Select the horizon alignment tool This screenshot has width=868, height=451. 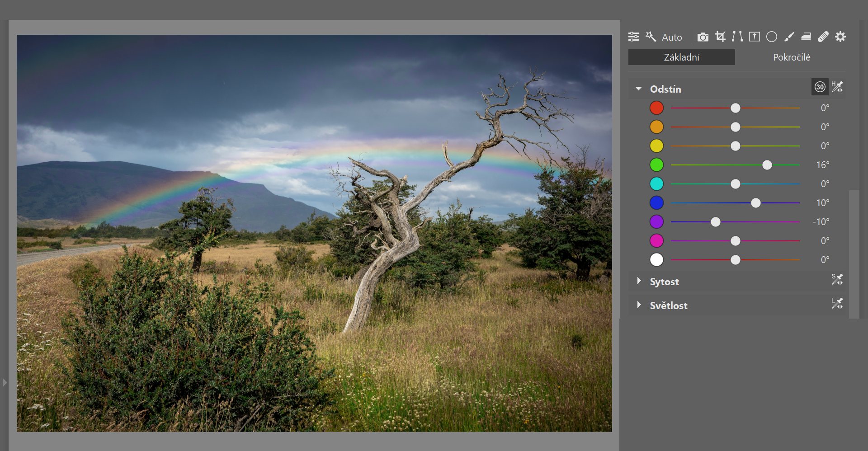755,37
